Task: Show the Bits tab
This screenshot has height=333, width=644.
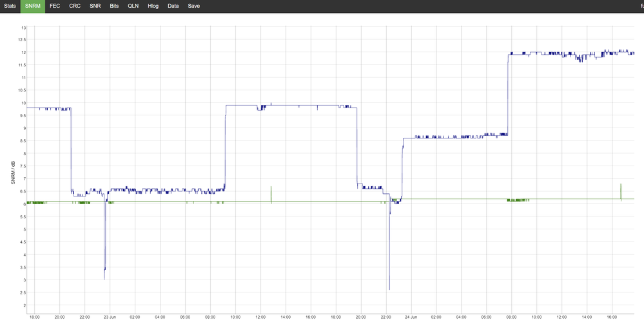Action: pos(114,6)
